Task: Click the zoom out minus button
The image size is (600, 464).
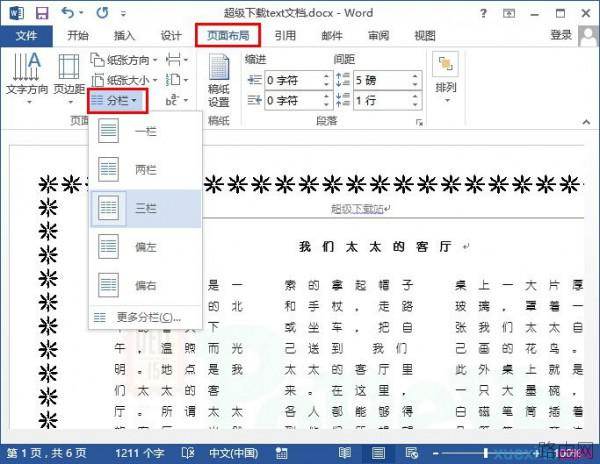Action: pos(435,454)
